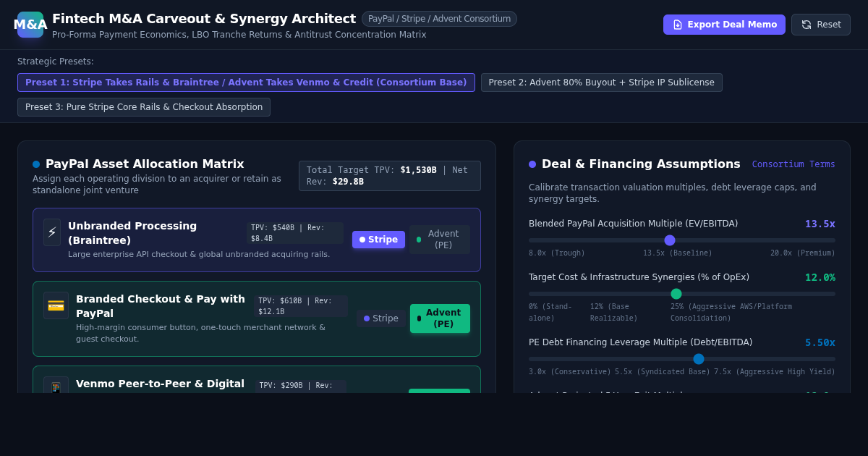
Task: Click the 12% (Base Realizable) slider label
Action: click(x=614, y=313)
